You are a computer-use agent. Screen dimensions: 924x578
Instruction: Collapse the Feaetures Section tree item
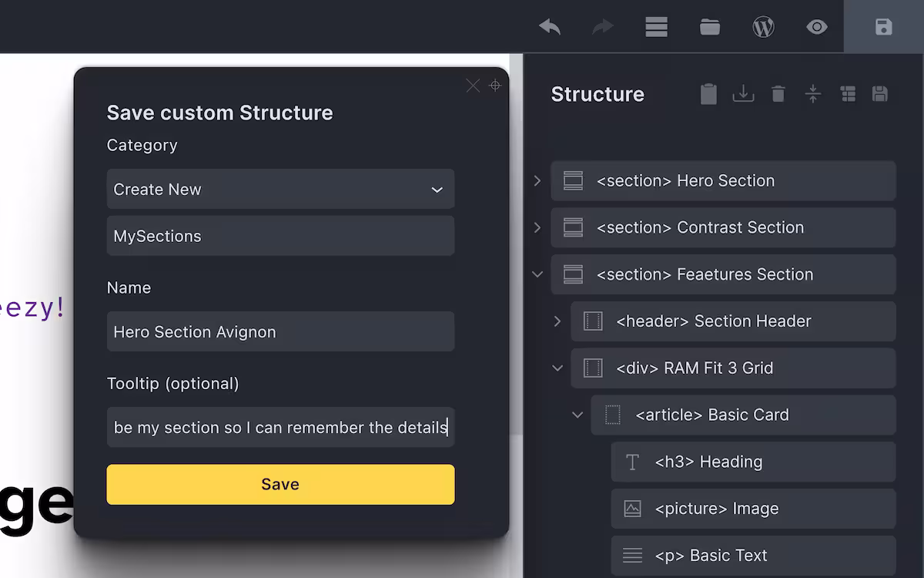point(537,274)
